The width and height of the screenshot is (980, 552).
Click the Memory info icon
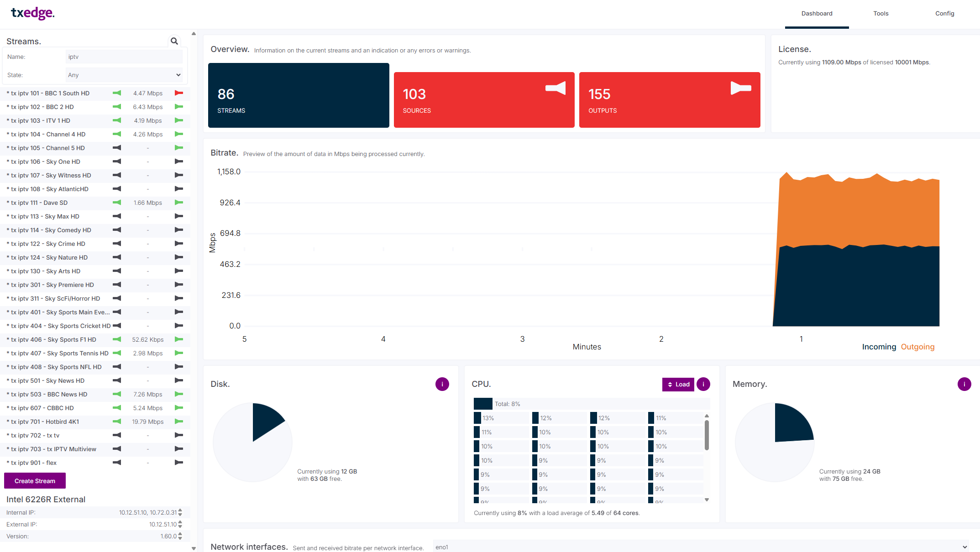[x=964, y=384]
